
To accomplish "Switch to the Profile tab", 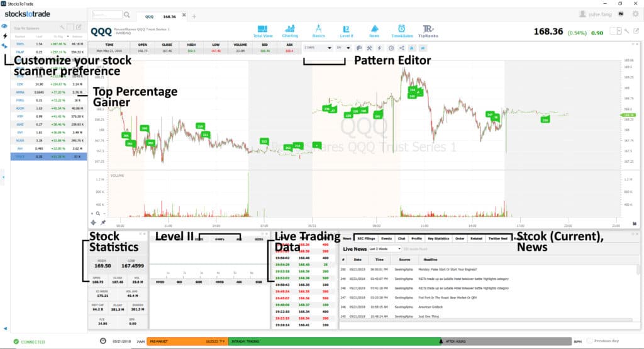I will pyautogui.click(x=416, y=238).
